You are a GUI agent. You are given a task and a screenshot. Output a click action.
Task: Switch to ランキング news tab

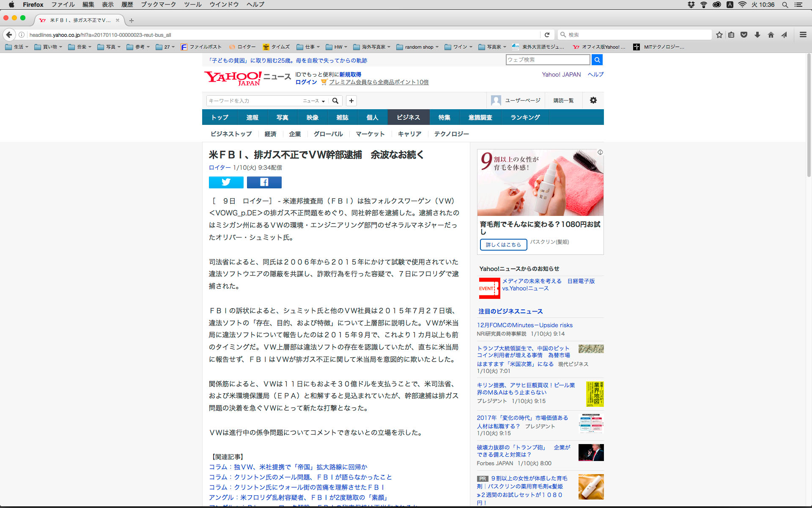point(525,117)
